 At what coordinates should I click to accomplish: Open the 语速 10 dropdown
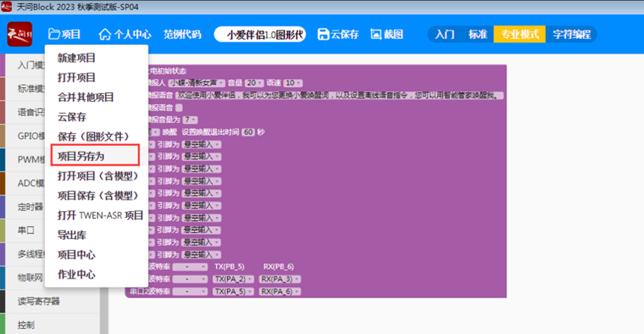[293, 83]
